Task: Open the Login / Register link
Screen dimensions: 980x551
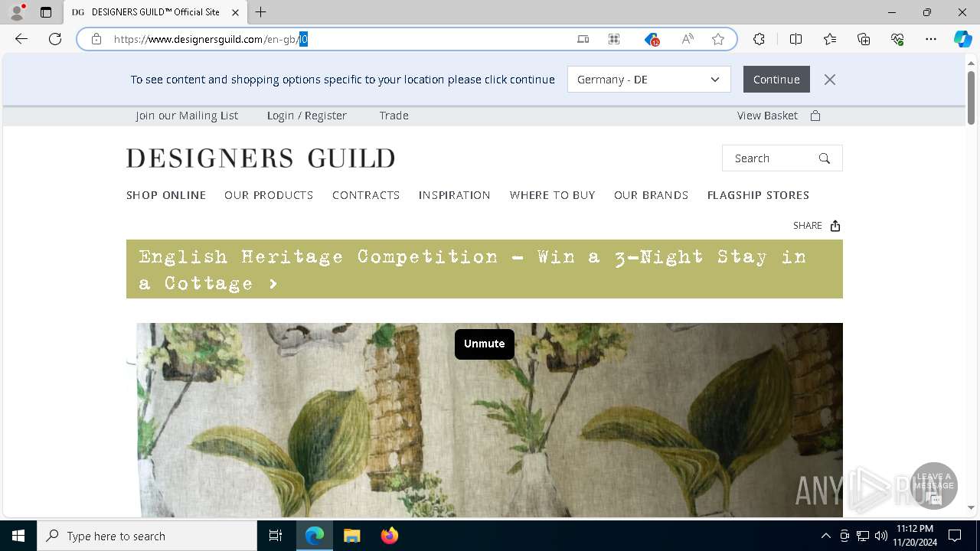Action: [307, 116]
